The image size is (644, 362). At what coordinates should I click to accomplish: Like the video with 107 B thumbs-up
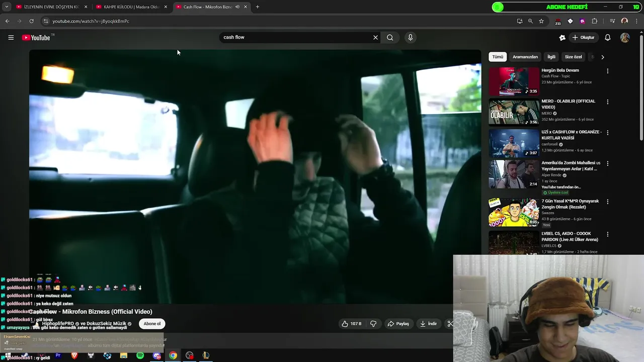point(351,324)
